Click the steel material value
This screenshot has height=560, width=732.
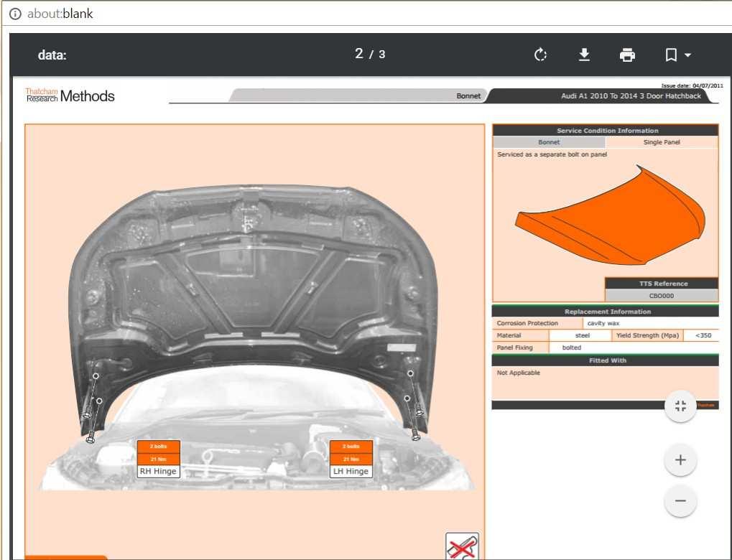(582, 335)
